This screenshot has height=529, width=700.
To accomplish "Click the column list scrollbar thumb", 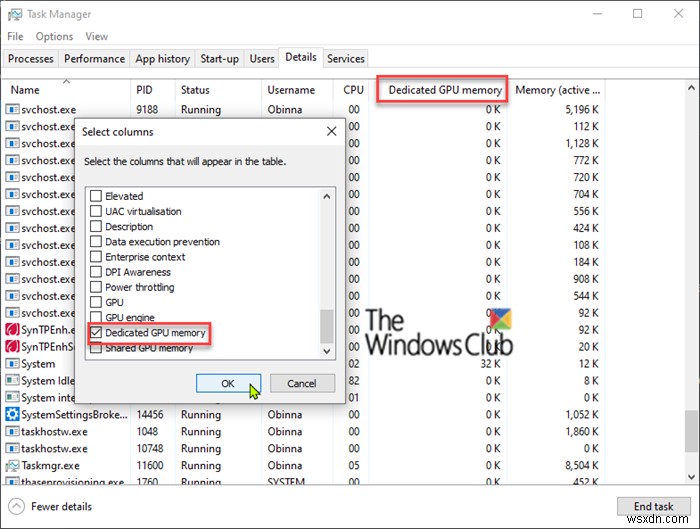I will (327, 326).
